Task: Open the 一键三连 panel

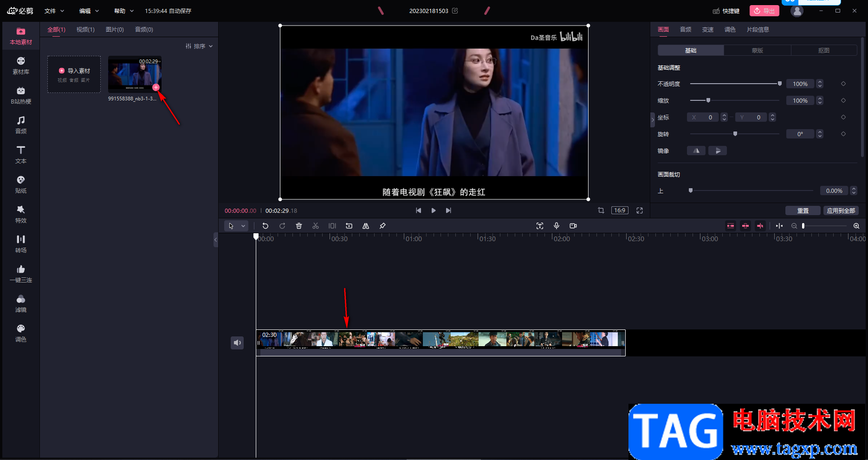Action: (x=21, y=274)
